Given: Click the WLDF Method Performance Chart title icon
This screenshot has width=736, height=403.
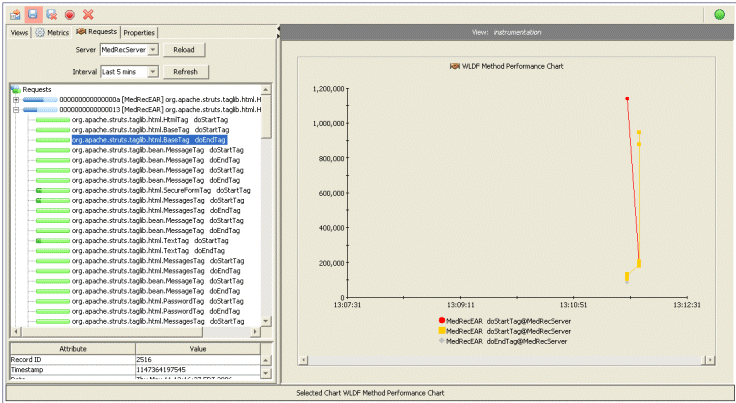Looking at the screenshot, I should 454,66.
